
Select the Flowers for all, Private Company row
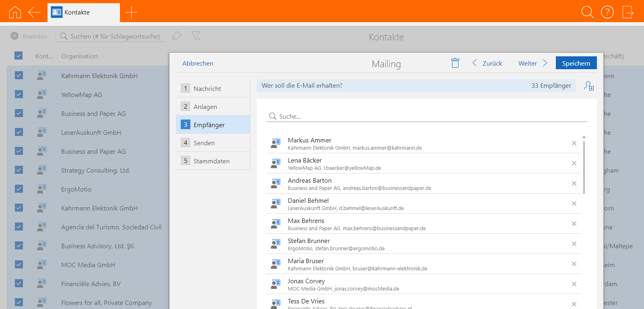coord(88,302)
